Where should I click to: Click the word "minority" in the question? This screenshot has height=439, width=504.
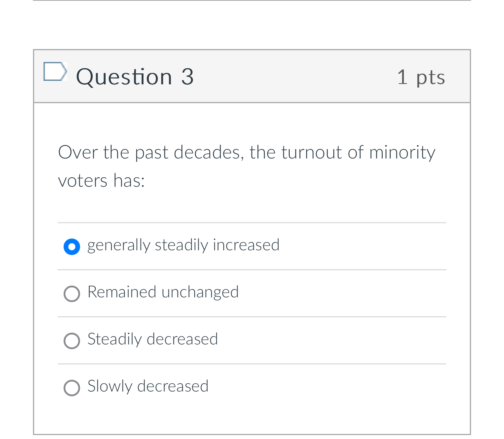(402, 153)
